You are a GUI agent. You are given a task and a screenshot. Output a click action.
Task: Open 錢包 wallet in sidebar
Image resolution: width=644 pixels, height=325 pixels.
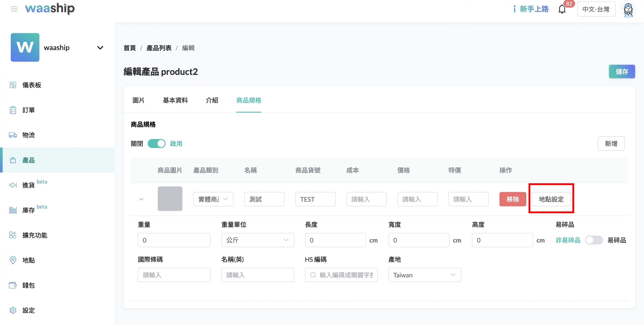tap(28, 285)
